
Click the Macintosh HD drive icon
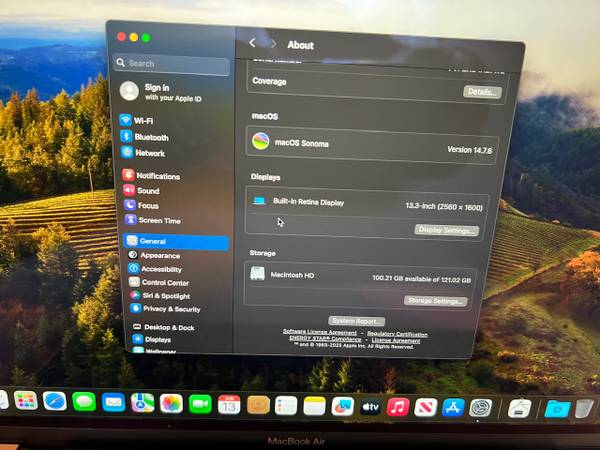pos(257,274)
